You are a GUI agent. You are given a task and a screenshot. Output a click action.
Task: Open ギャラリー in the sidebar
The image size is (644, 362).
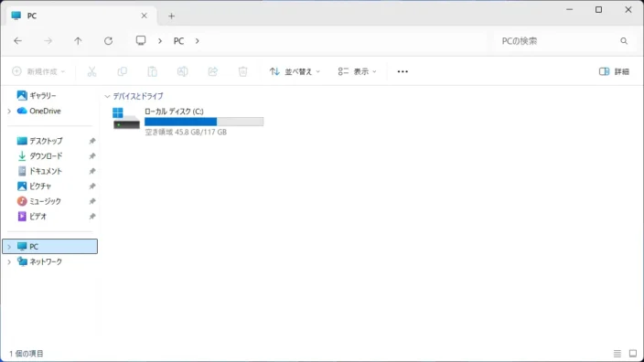click(x=42, y=96)
